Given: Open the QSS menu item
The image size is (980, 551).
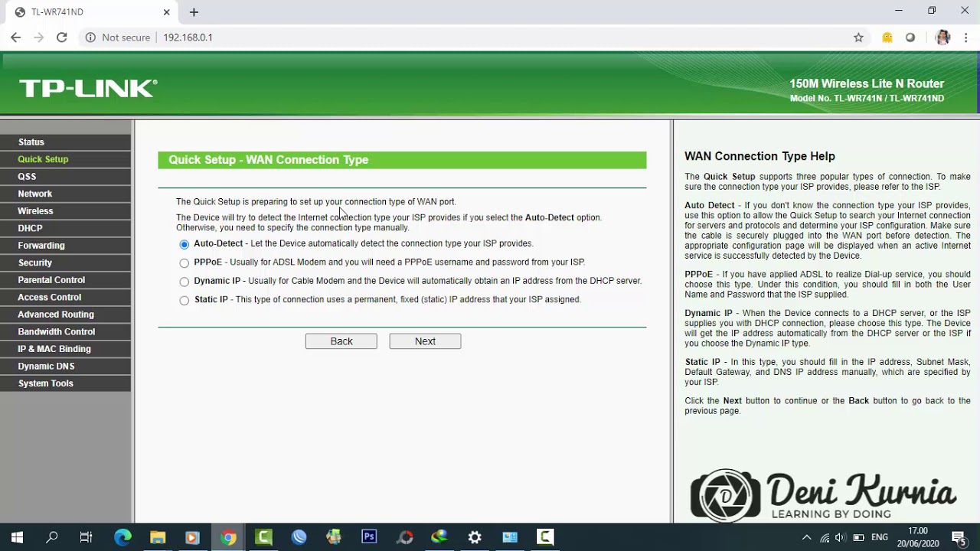Looking at the screenshot, I should 66,177.
